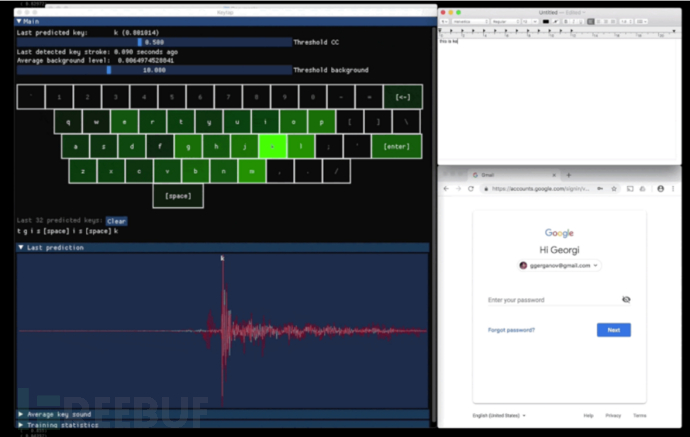Reload the Gmail sign-in page
Screen dimensions: 690x437
point(471,189)
